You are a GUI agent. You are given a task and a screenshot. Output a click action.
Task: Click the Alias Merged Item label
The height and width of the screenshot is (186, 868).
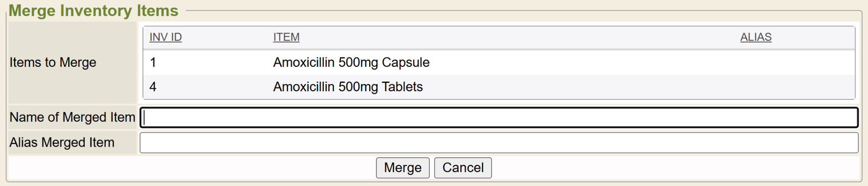[x=62, y=142]
